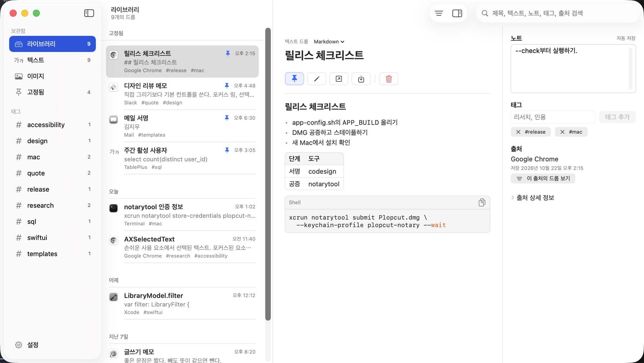Screen dimensions: 644x363
Task: Click pin icon on 주간 활성 사용자 row
Action: point(227,150)
